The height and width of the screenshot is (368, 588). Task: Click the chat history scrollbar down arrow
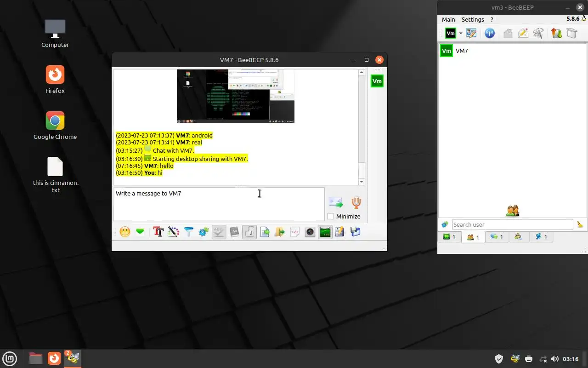tap(362, 182)
